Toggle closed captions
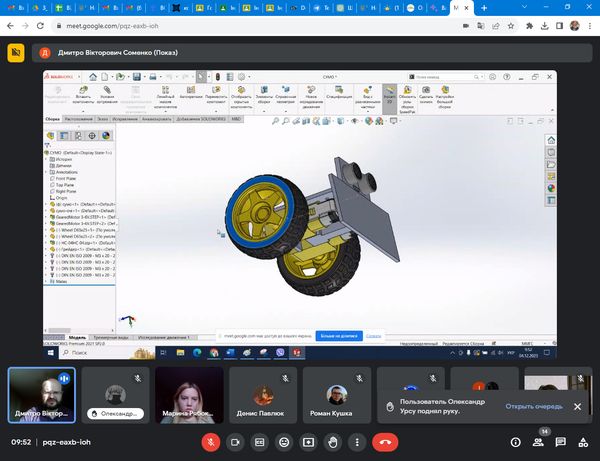This screenshot has height=461, width=600. [260, 441]
